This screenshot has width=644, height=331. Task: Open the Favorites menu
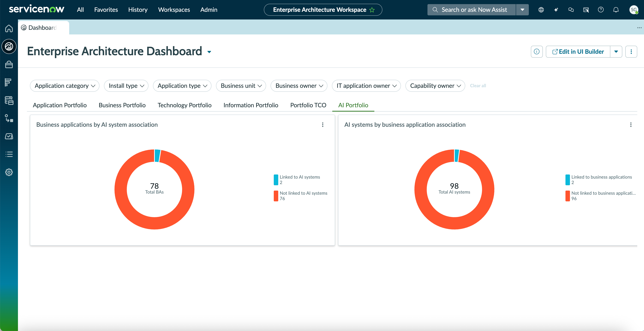point(106,10)
